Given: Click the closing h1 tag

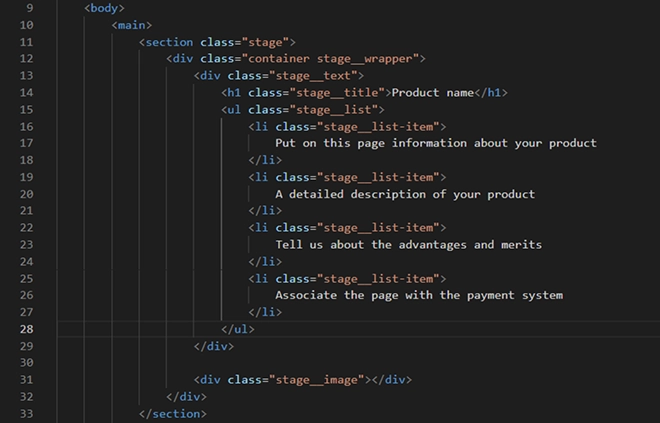Looking at the screenshot, I should [x=491, y=93].
